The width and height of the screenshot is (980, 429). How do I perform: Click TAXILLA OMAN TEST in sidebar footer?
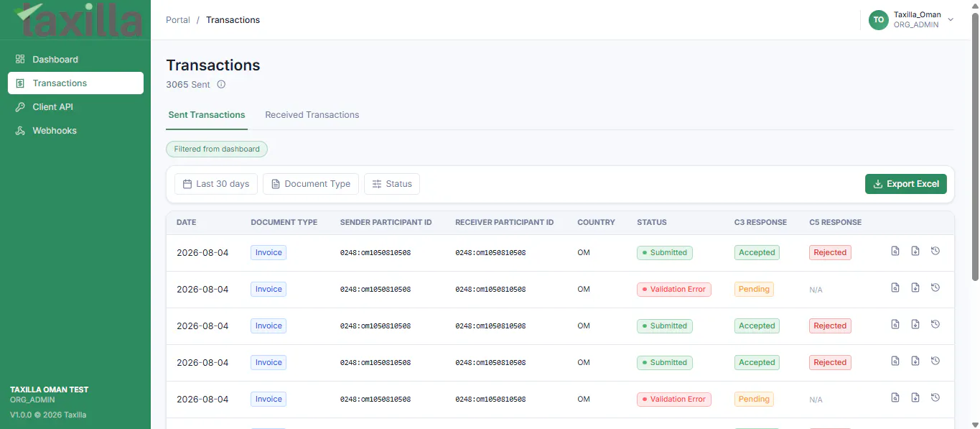coord(50,389)
